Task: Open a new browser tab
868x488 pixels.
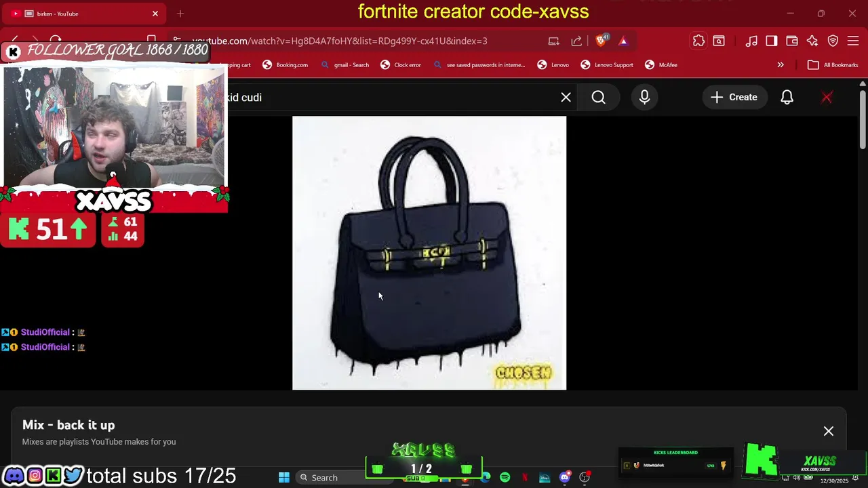Action: pos(180,14)
